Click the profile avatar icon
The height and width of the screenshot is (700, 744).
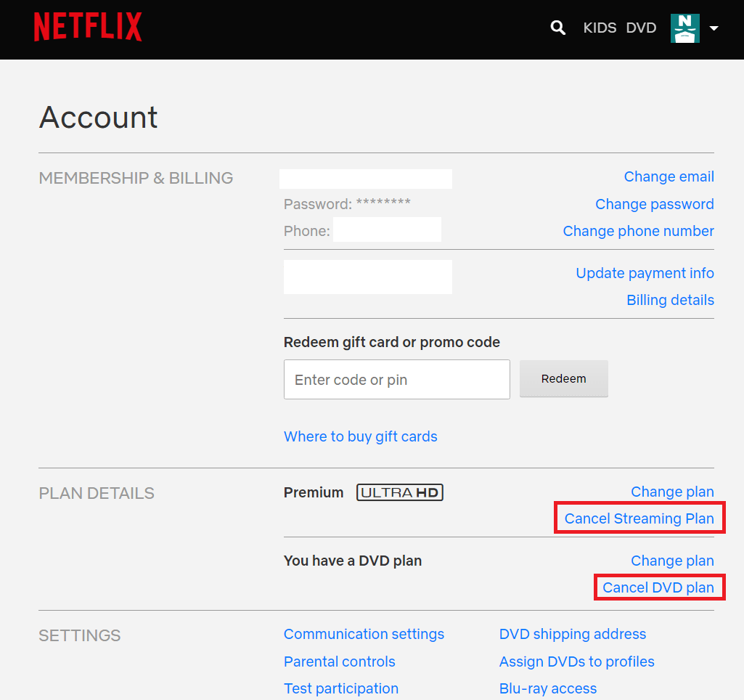point(684,28)
